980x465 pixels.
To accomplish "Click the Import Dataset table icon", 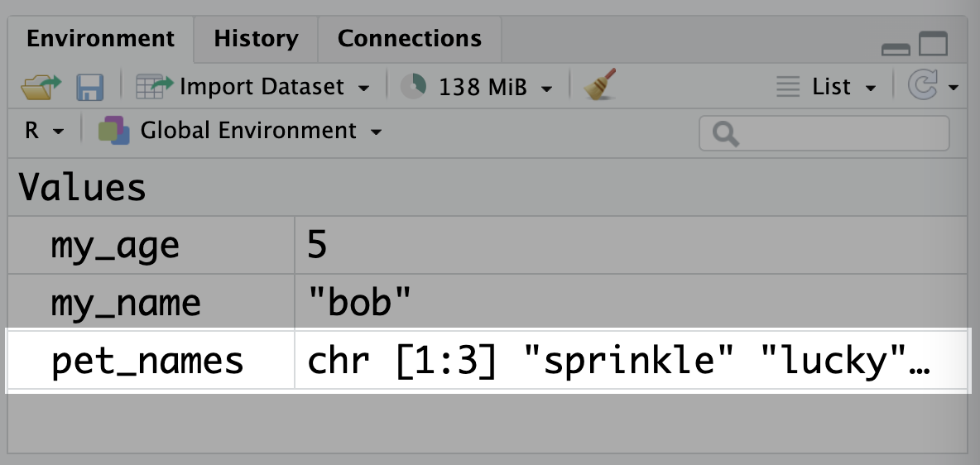I will pos(155,86).
